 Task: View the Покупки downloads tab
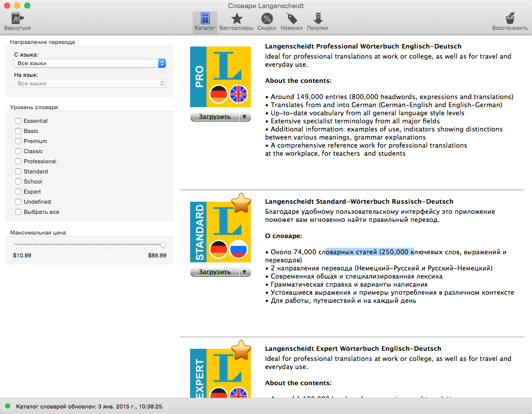click(318, 22)
